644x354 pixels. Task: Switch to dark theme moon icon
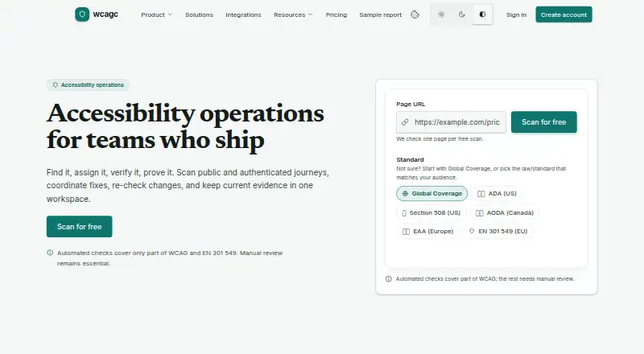click(461, 14)
